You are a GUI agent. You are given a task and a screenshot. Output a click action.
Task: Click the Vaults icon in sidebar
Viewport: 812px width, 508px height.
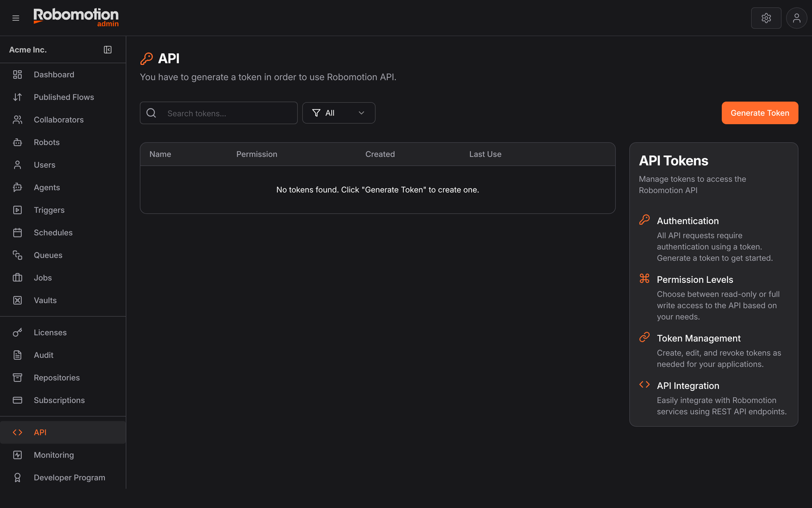pos(17,300)
